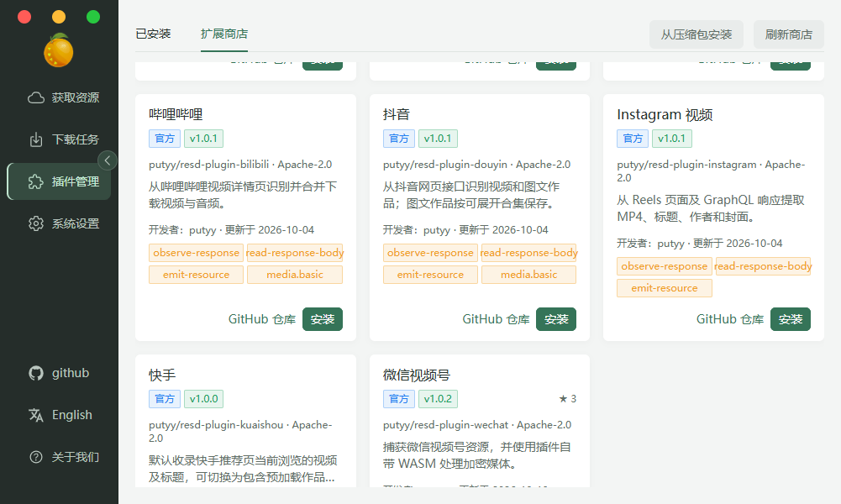Click the download icon beside 下载任务

pyautogui.click(x=36, y=139)
